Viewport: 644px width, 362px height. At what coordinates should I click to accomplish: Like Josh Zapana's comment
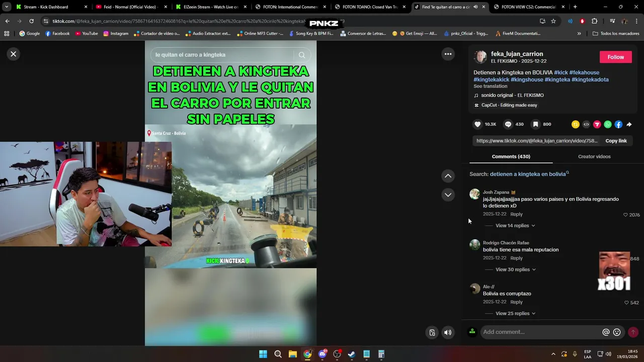625,215
